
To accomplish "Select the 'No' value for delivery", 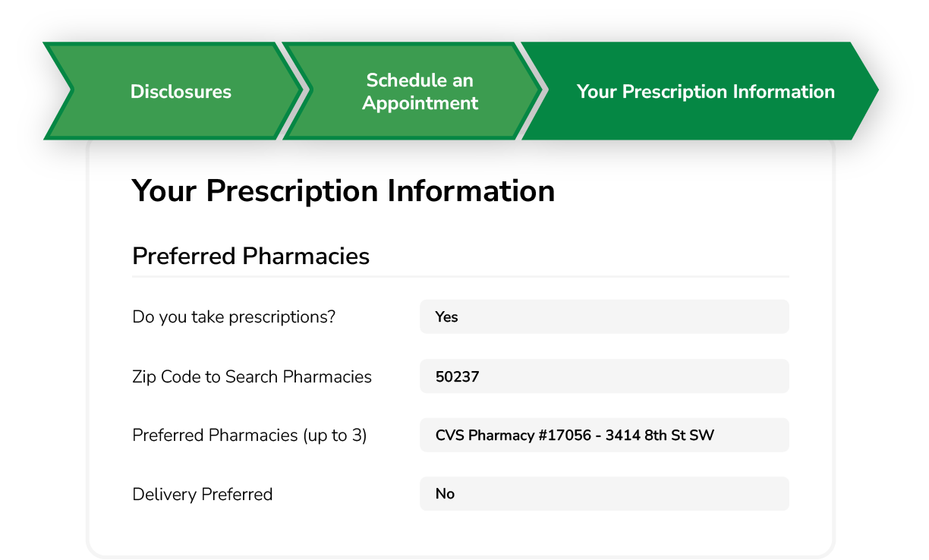I will tap(444, 493).
